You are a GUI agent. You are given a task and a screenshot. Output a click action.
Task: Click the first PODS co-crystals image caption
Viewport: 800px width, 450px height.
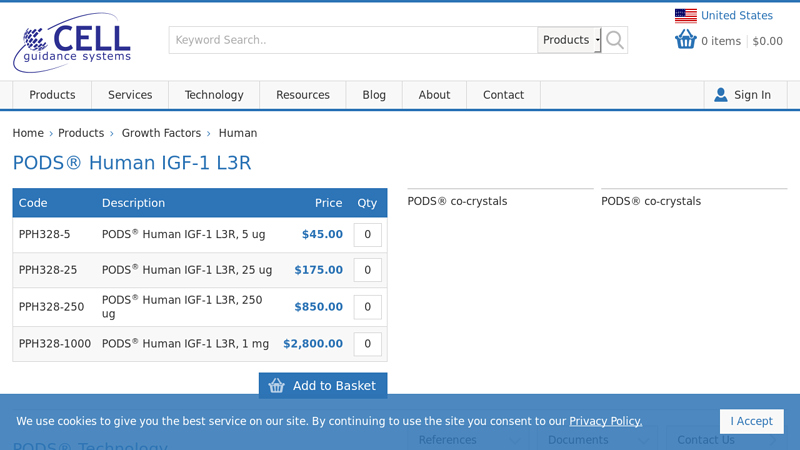457,202
